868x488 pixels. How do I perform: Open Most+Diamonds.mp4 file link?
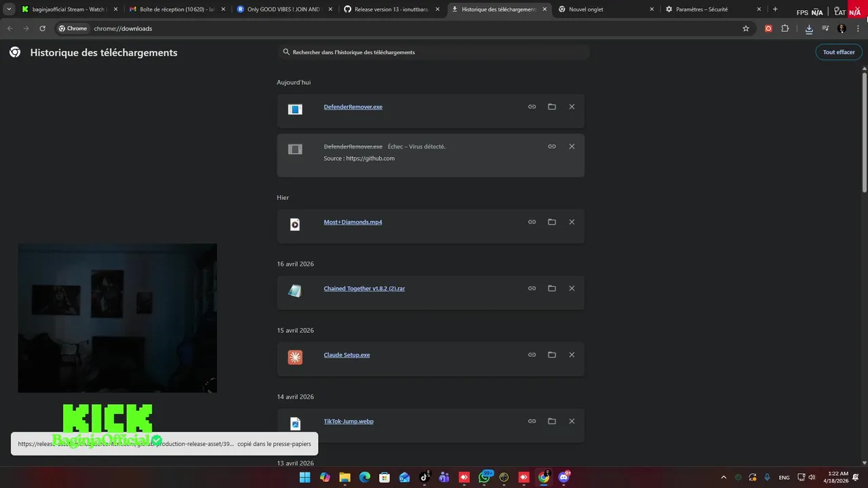pyautogui.click(x=353, y=222)
